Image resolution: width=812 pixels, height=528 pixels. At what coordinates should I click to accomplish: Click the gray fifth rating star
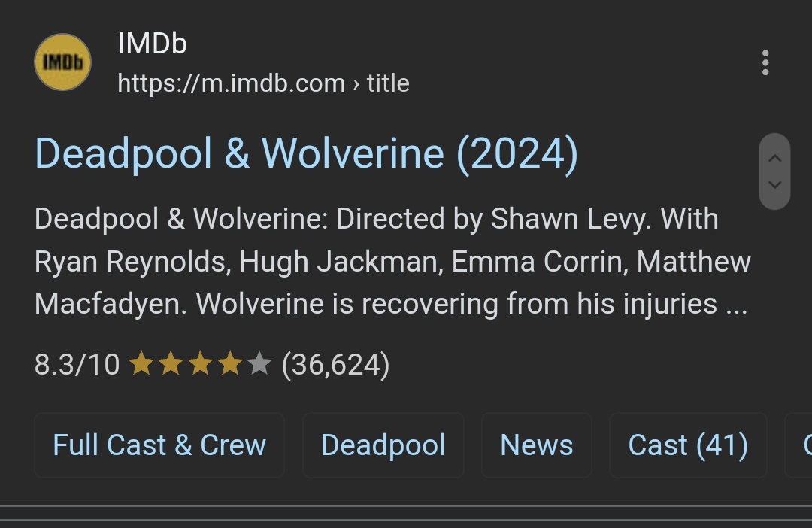click(258, 365)
